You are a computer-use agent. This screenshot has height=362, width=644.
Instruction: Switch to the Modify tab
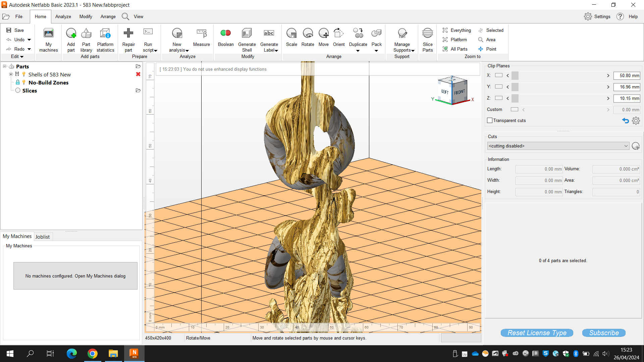click(86, 16)
